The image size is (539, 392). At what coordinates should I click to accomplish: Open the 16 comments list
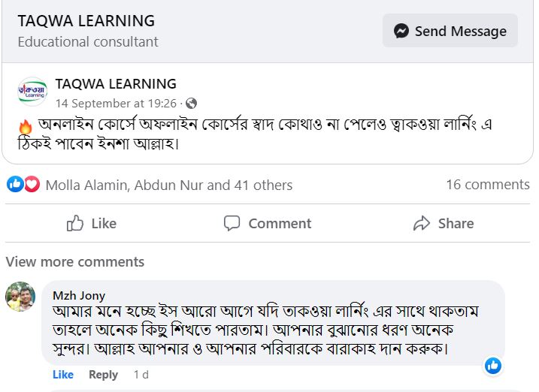click(x=487, y=185)
